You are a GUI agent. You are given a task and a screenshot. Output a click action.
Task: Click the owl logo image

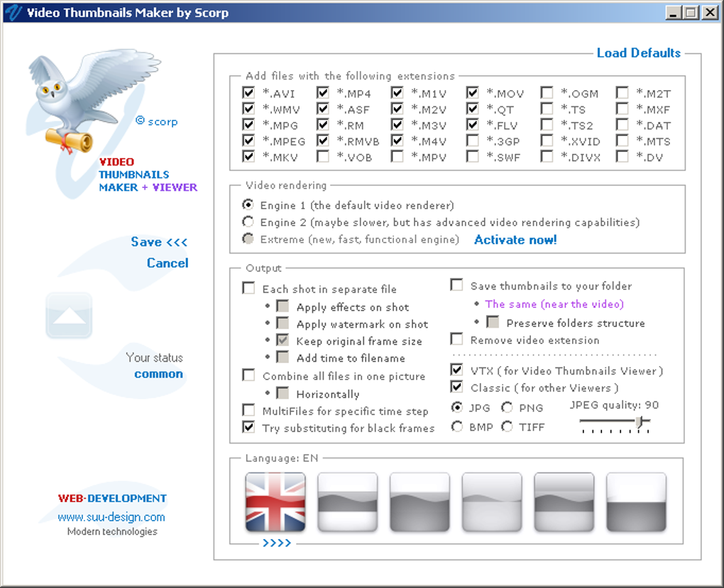[94, 100]
